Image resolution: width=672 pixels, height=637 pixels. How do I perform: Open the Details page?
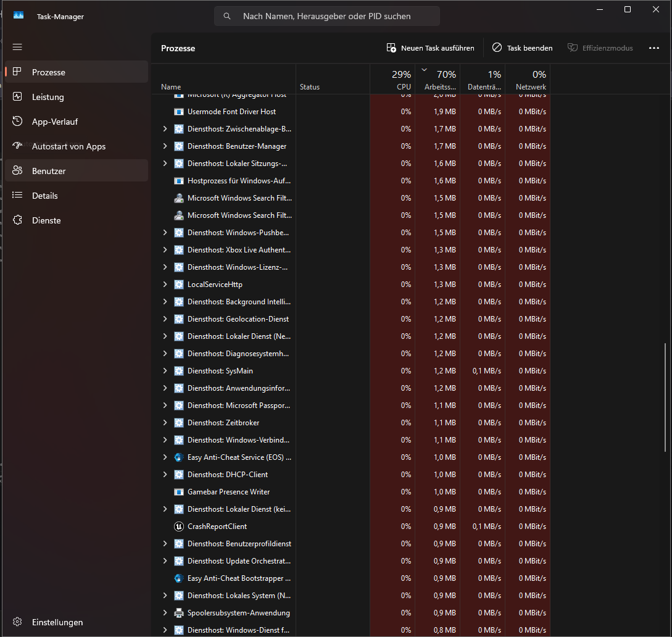point(77,196)
